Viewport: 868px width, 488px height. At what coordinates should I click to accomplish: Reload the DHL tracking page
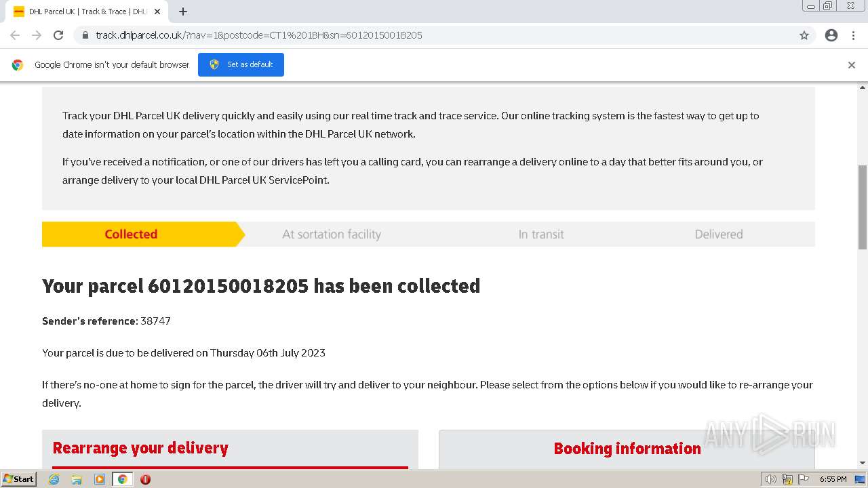coord(58,35)
